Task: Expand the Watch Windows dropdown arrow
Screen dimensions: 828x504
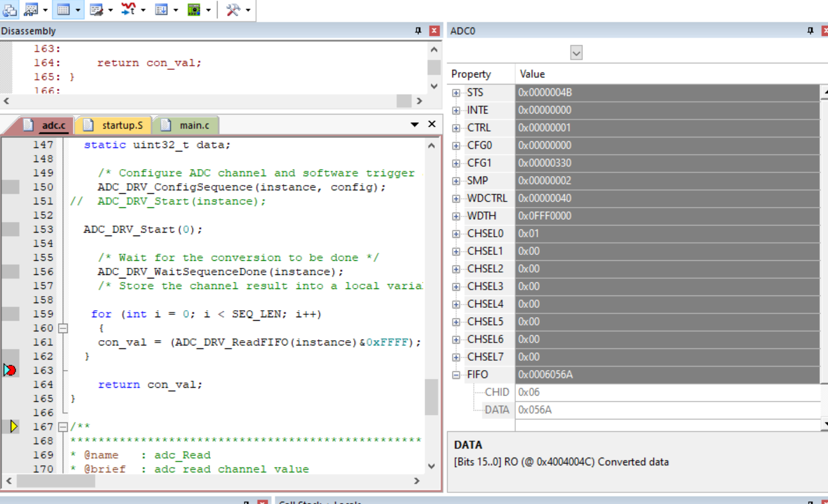Action: tap(45, 10)
